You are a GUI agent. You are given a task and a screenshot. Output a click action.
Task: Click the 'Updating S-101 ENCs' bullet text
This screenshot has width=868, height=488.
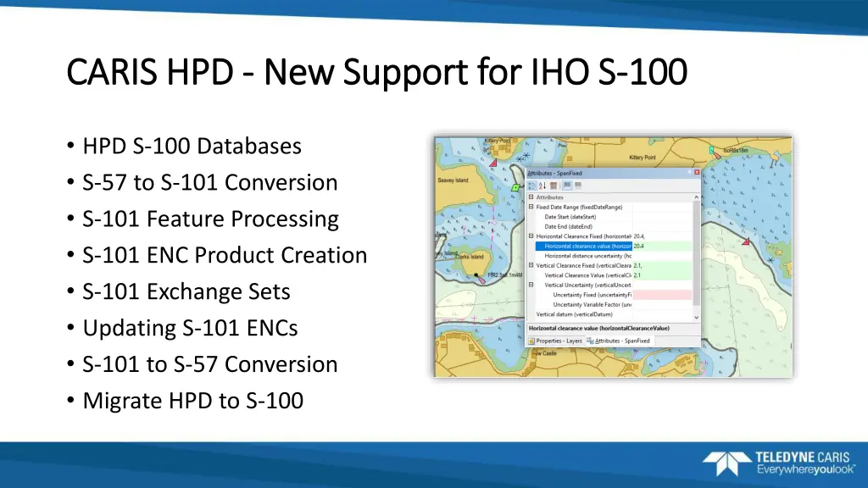(x=190, y=328)
